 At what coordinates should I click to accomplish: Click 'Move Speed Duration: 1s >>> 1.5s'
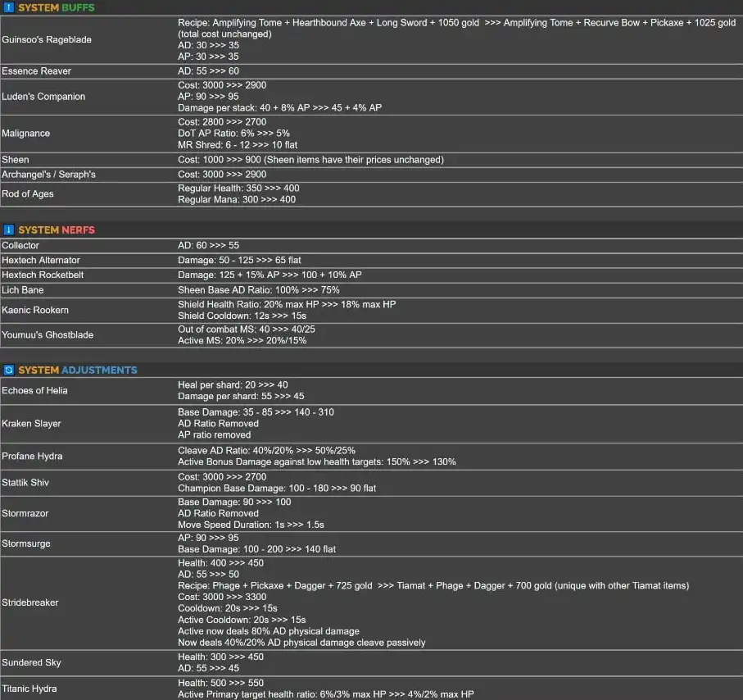coord(251,525)
